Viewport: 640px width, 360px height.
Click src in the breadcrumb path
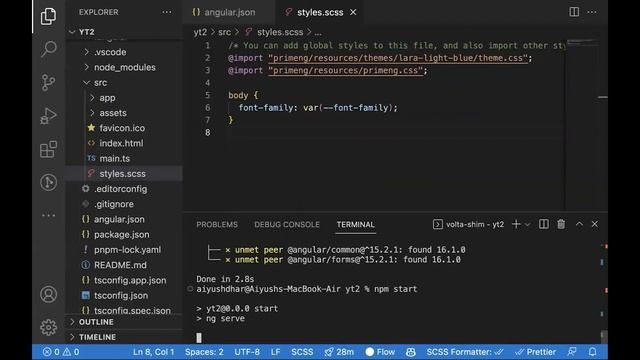coord(224,32)
